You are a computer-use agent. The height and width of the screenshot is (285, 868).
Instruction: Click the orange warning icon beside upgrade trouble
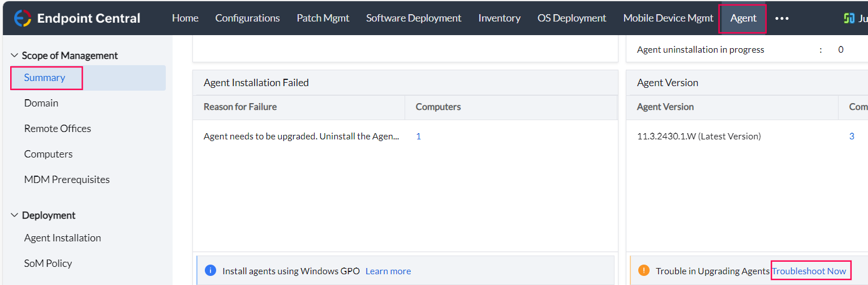click(643, 270)
